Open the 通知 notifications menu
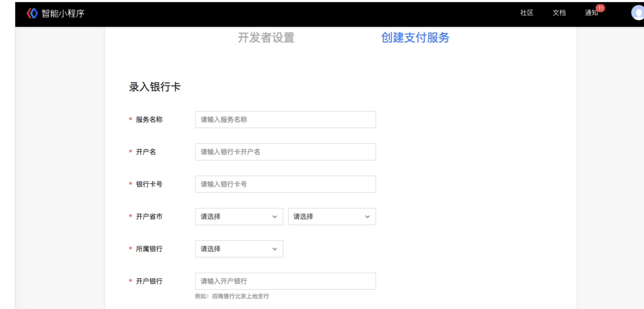Viewport: 644px width, 309px height. coord(591,13)
